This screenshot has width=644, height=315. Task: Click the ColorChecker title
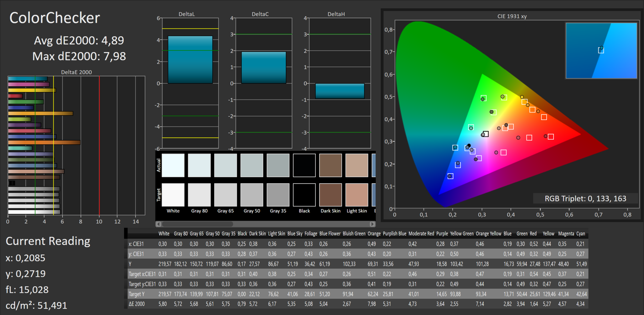[x=55, y=18]
